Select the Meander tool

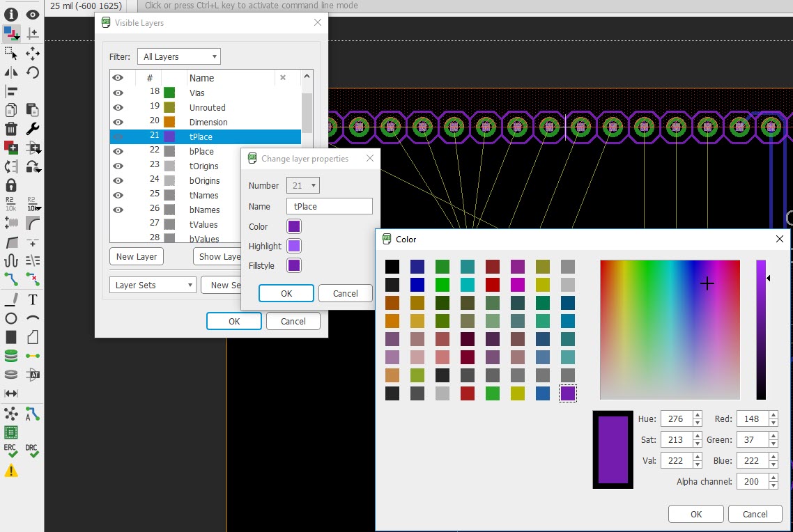pos(10,260)
